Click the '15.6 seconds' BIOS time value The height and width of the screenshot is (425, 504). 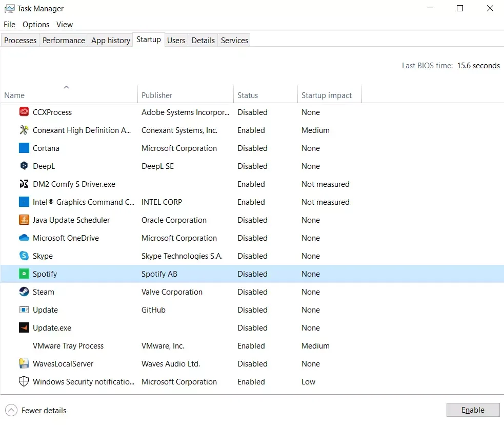478,66
